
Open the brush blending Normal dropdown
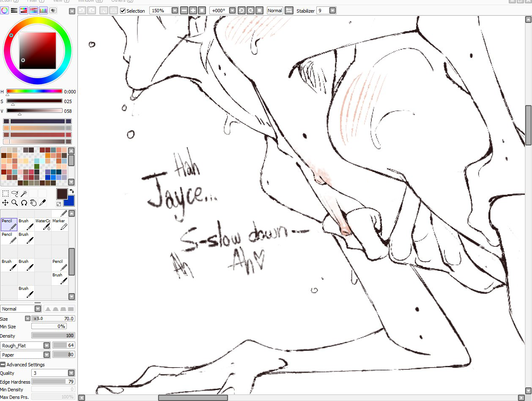(x=38, y=309)
